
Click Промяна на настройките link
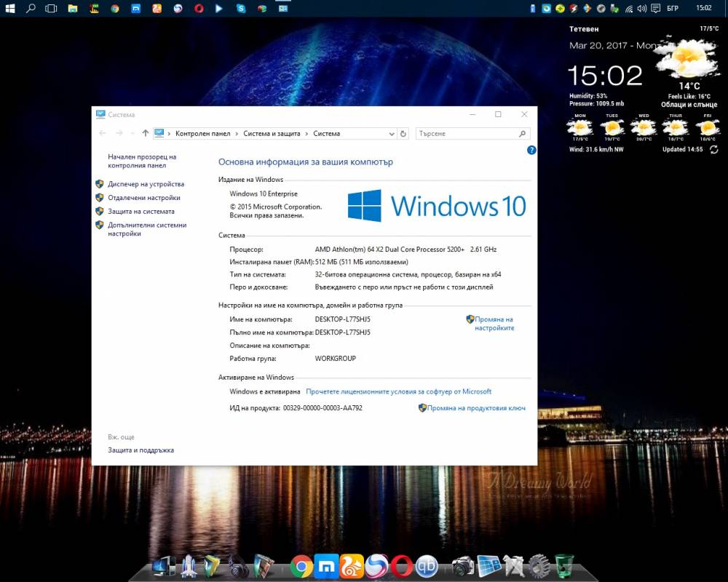click(x=494, y=324)
